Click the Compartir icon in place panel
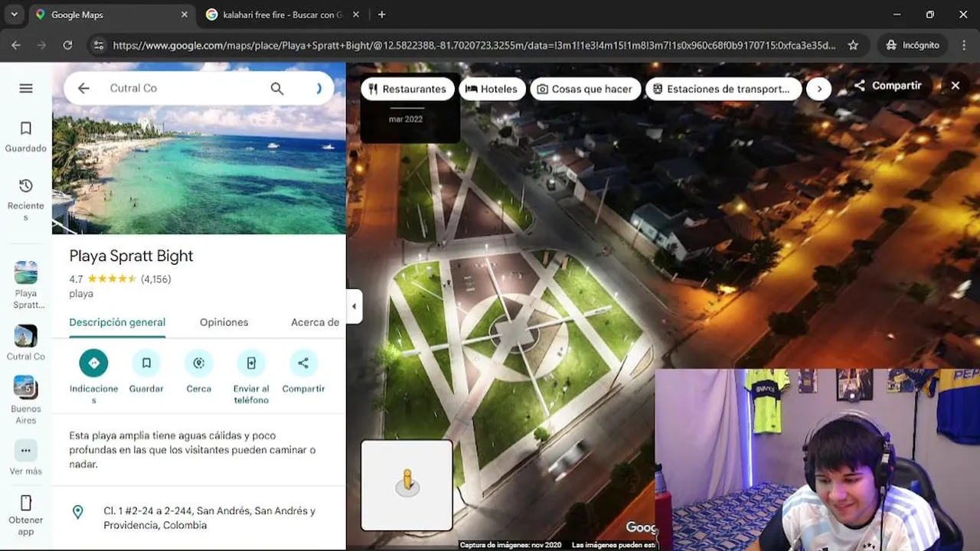980x551 pixels. click(303, 363)
